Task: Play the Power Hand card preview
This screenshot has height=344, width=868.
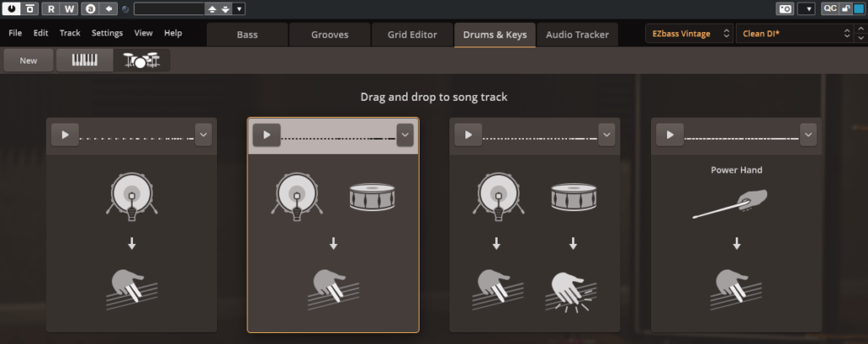Action: [x=670, y=135]
